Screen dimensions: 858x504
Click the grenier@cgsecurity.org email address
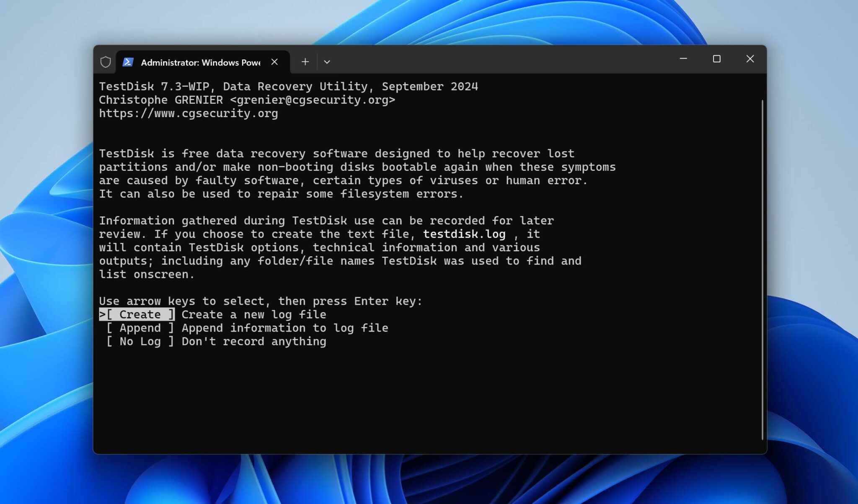click(x=313, y=100)
